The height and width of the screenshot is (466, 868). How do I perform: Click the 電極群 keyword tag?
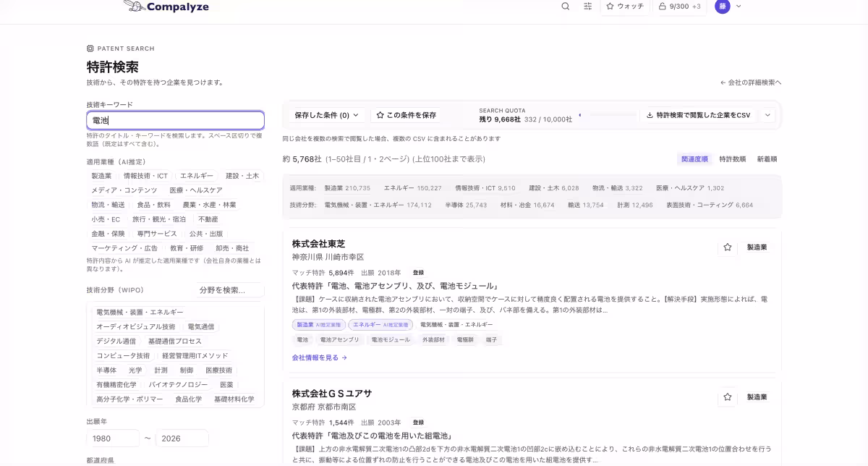click(466, 339)
